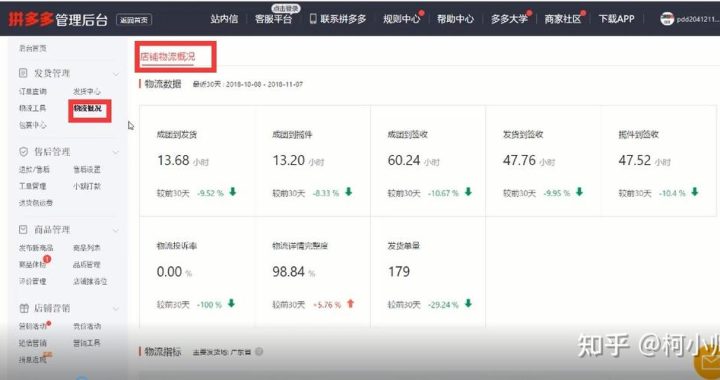Open the account avatar icon
The height and width of the screenshot is (380, 720).
[x=667, y=19]
